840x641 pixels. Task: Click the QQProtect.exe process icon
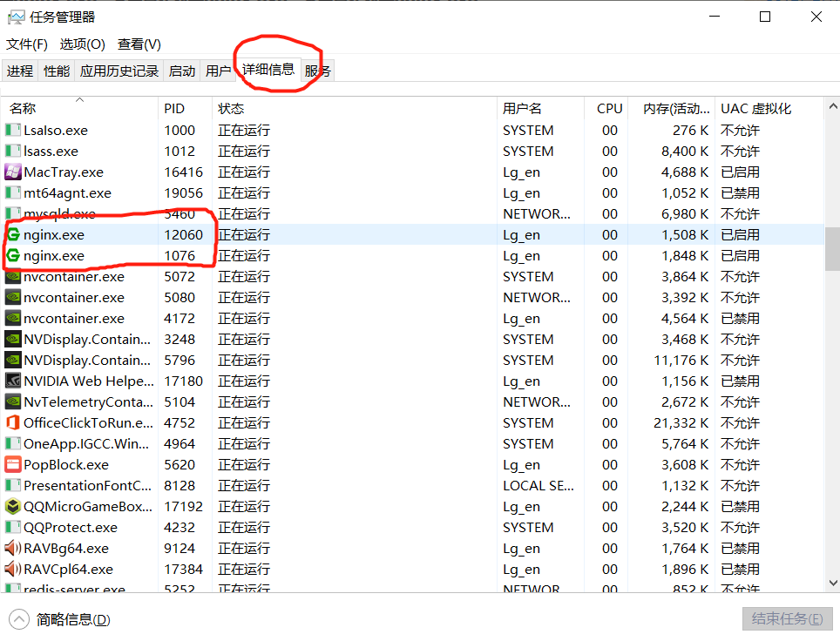pos(13,527)
